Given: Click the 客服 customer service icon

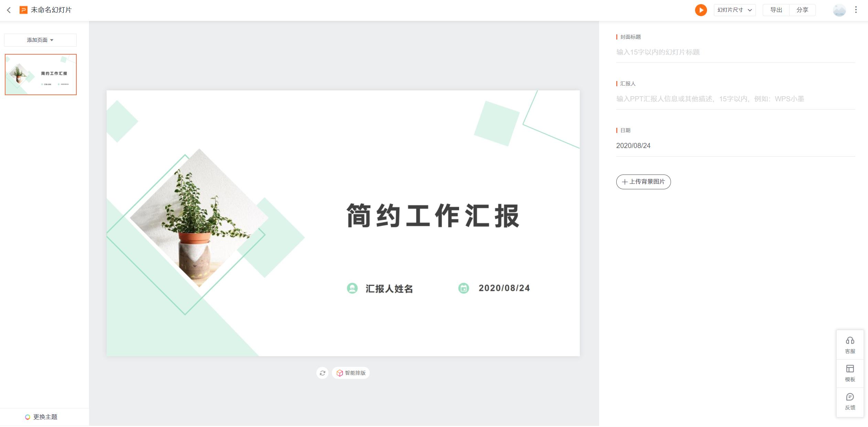Looking at the screenshot, I should coord(850,345).
